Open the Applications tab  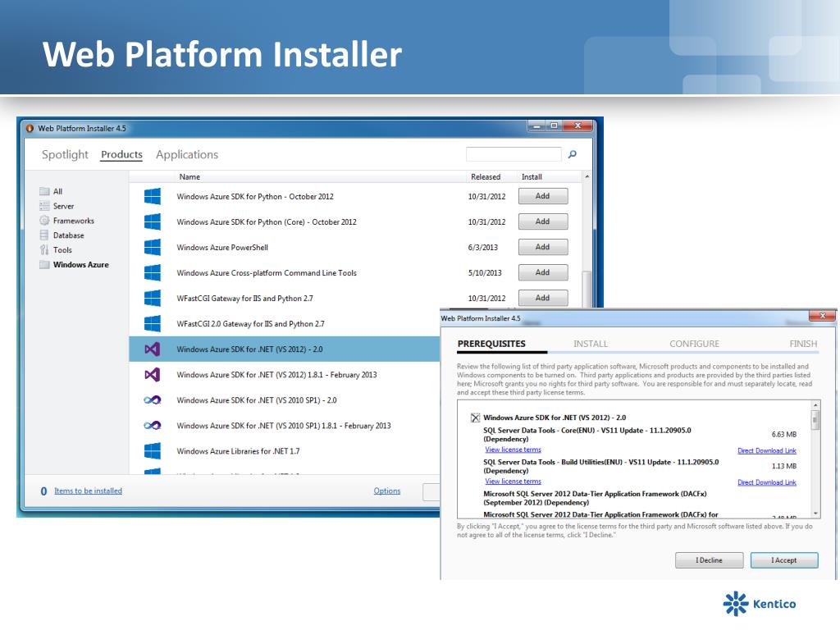(x=187, y=154)
